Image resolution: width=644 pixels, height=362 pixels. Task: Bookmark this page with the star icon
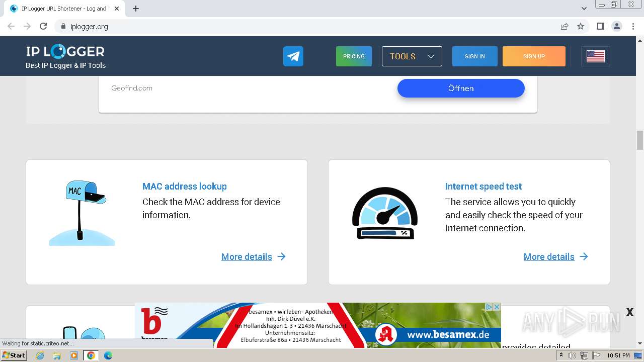pyautogui.click(x=581, y=26)
